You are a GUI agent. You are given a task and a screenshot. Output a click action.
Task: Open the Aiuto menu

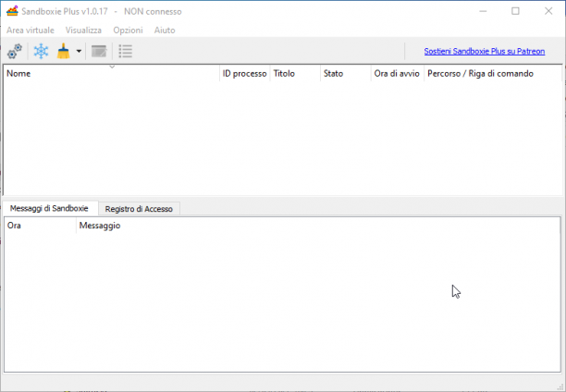[165, 31]
